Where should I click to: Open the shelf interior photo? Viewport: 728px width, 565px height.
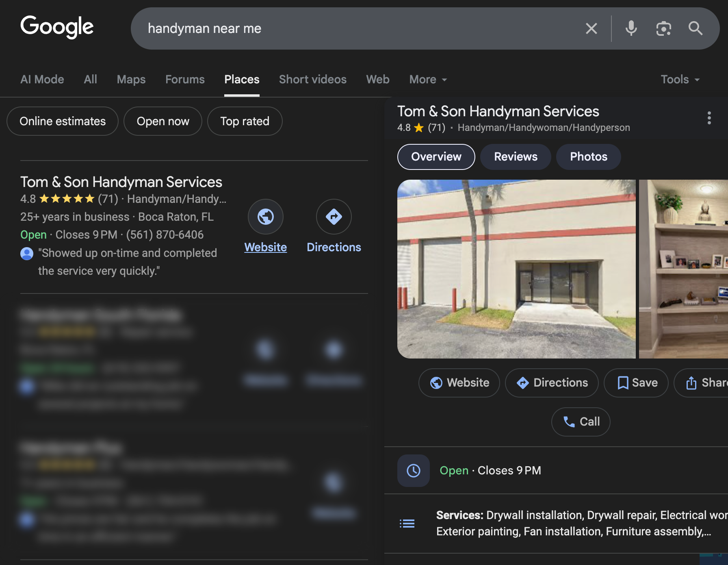(683, 269)
